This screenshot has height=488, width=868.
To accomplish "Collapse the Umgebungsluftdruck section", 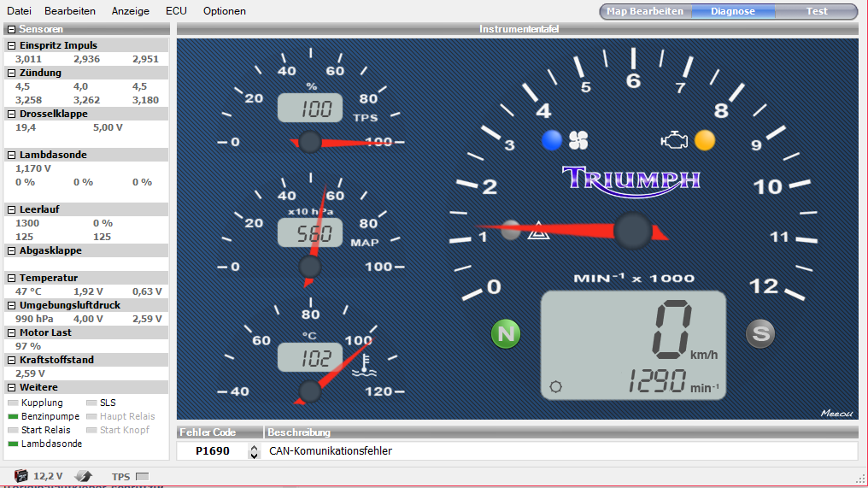I will tap(12, 306).
